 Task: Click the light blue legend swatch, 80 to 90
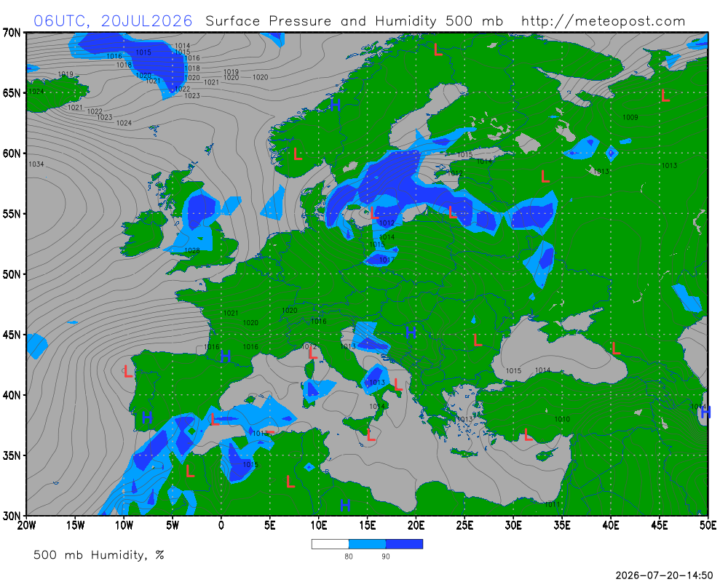point(367,544)
